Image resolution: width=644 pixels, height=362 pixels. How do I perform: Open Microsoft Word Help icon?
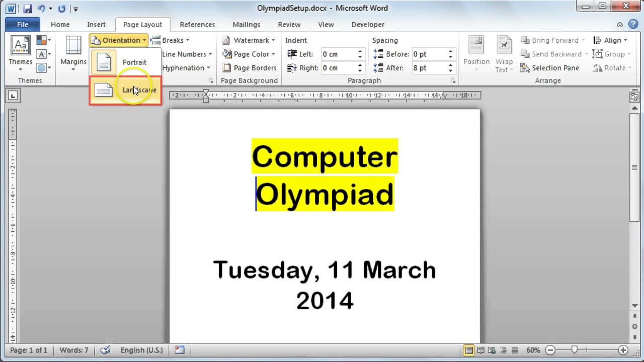(x=634, y=24)
